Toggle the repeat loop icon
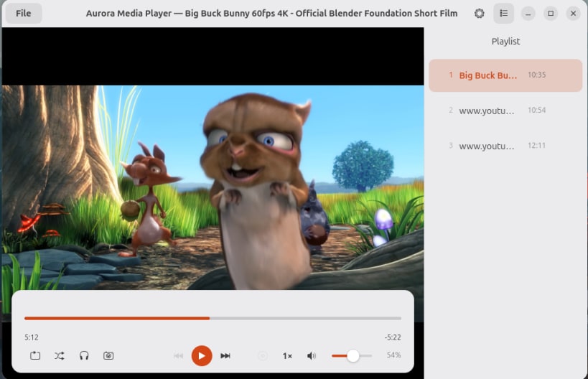588x379 pixels. click(35, 355)
